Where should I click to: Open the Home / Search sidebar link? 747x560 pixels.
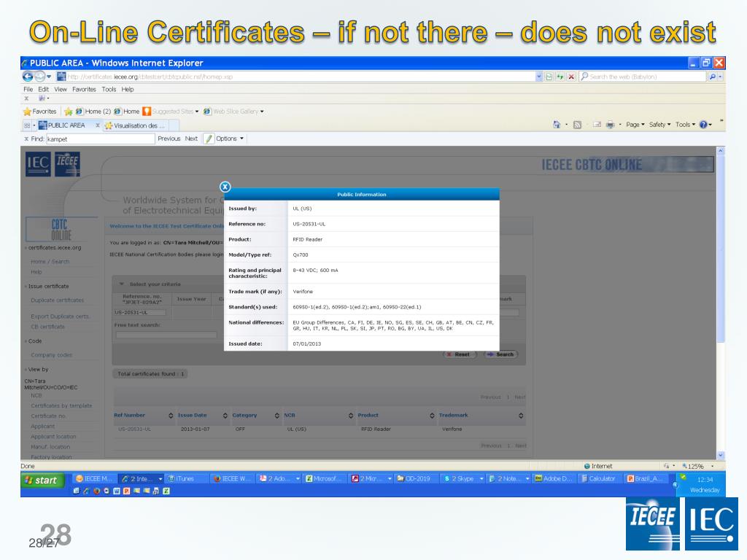pos(50,262)
